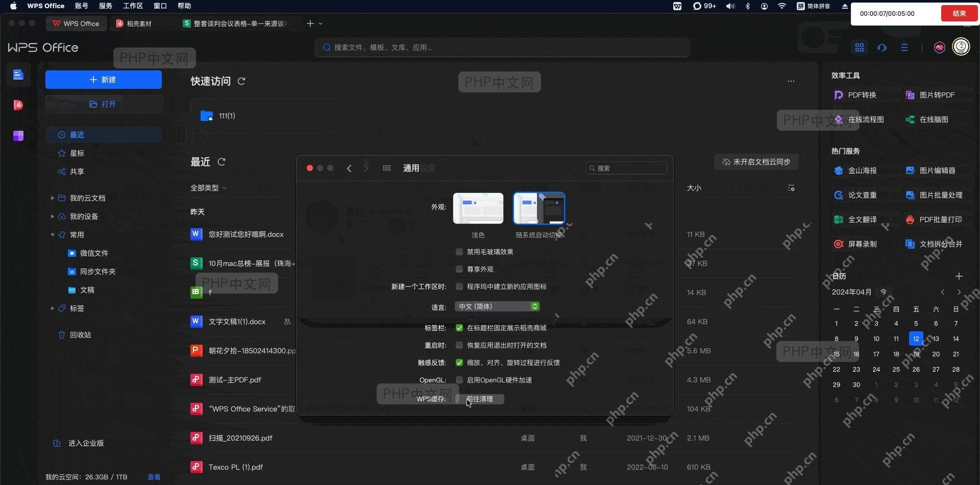Open 服务 menu in menu bar
The width and height of the screenshot is (980, 485).
point(106,6)
